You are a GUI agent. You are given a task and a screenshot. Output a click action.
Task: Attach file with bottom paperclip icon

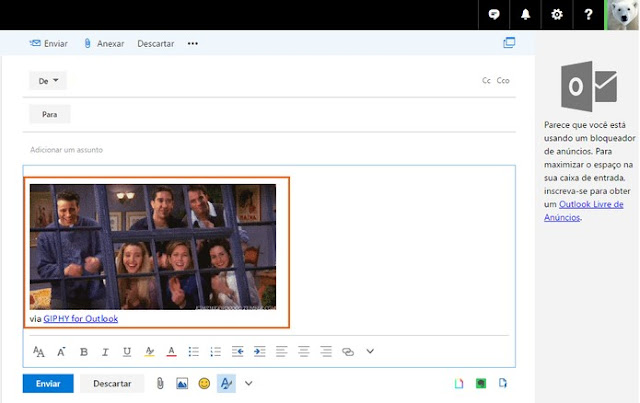pos(160,383)
